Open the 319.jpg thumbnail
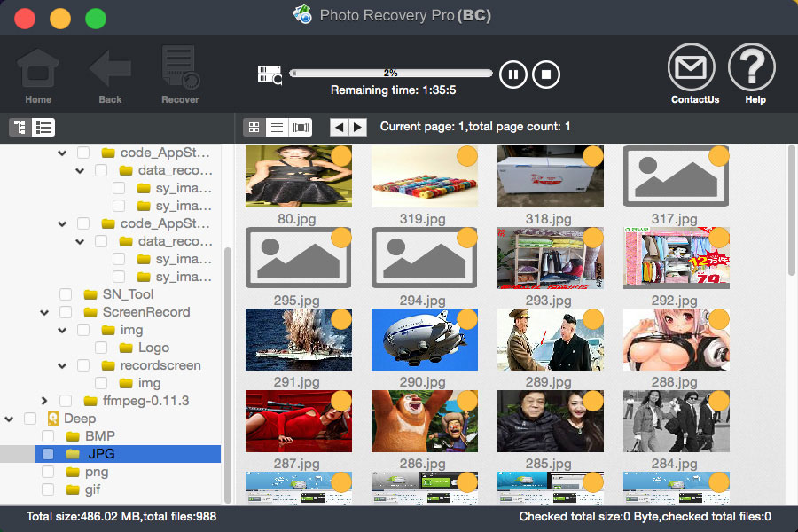Screen dimensions: 798x532 [x=425, y=176]
